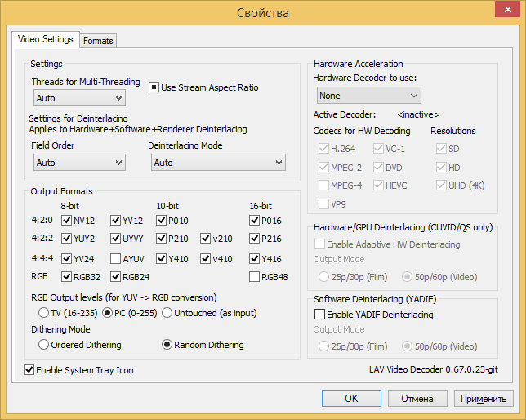526x420 pixels.
Task: Toggle Enable System Tray Icon checkbox
Action: [29, 370]
